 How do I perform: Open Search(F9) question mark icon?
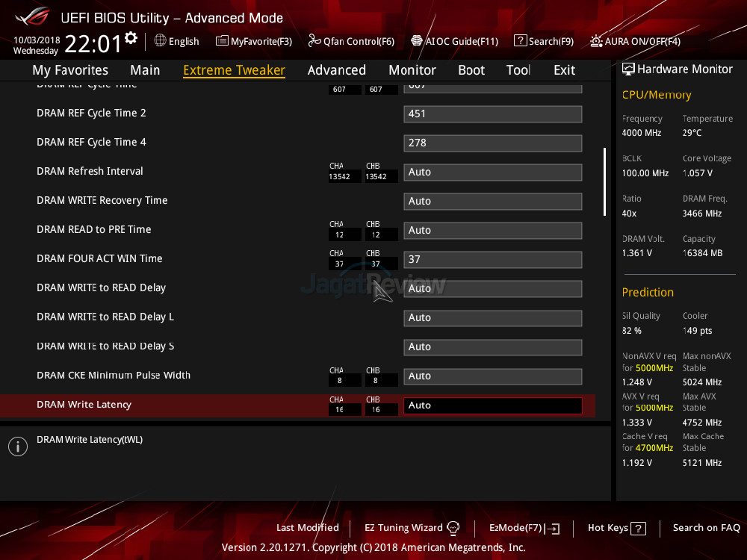pos(520,41)
